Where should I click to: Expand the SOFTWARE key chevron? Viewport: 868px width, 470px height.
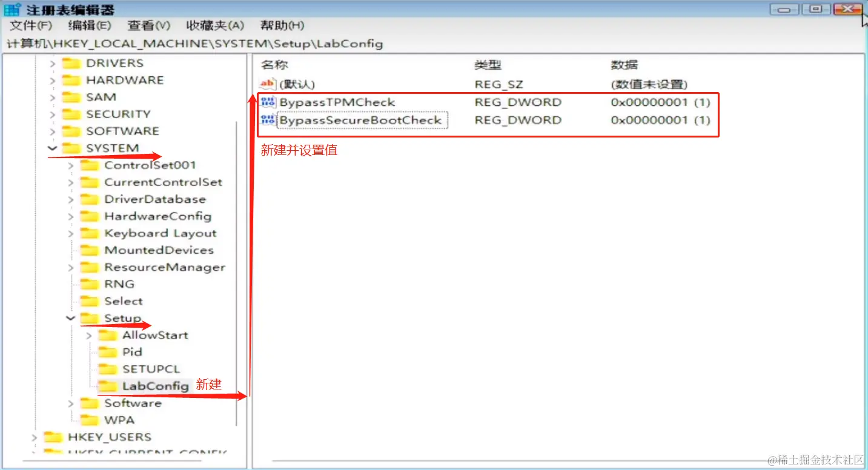click(x=53, y=131)
